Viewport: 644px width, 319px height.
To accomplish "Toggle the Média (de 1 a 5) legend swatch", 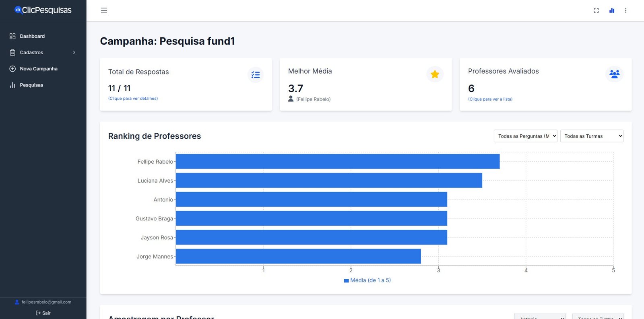I will point(346,281).
